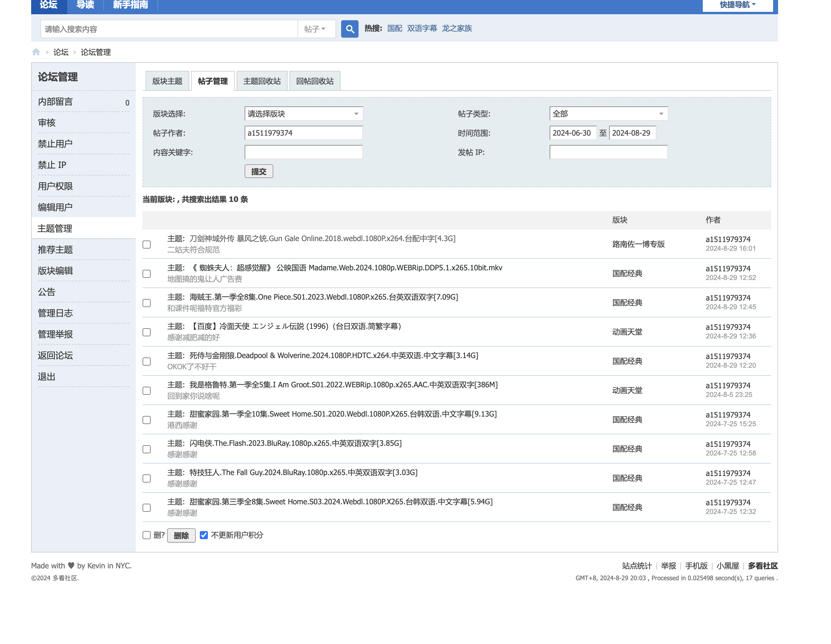Screen dimensions: 831x644
Task: Open the 小黑屋 footer link
Action: click(727, 566)
